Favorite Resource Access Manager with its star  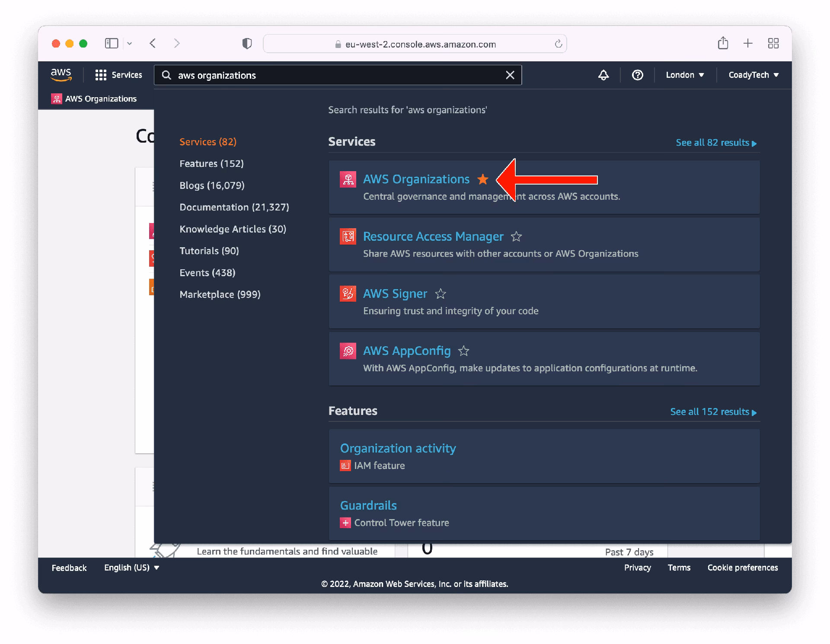click(x=516, y=236)
